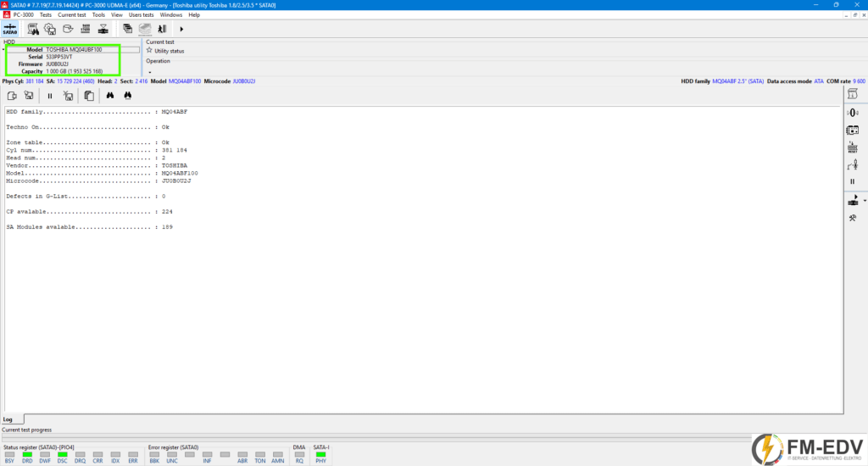Click the copy log pages icon
This screenshot has height=466, width=868.
coord(88,96)
